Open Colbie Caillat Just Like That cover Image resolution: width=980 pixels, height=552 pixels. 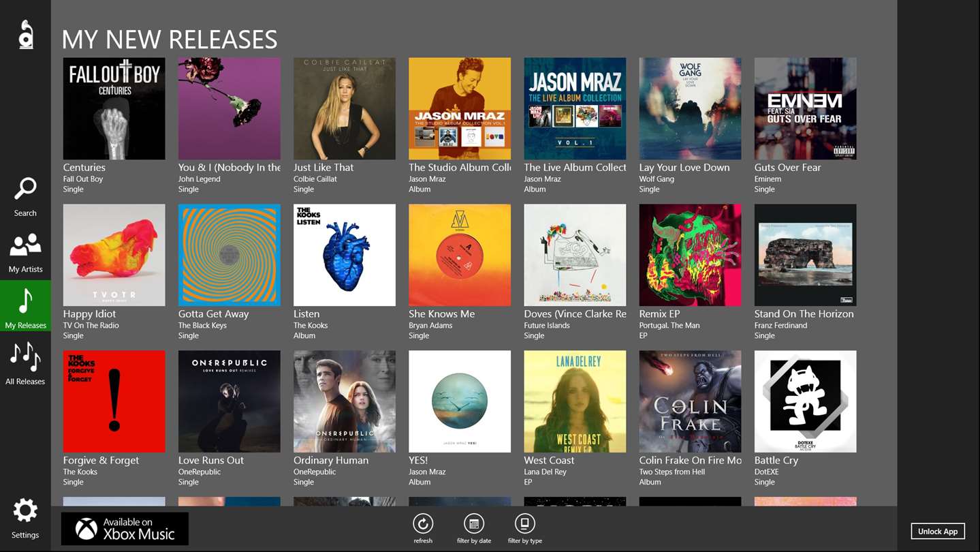(345, 108)
